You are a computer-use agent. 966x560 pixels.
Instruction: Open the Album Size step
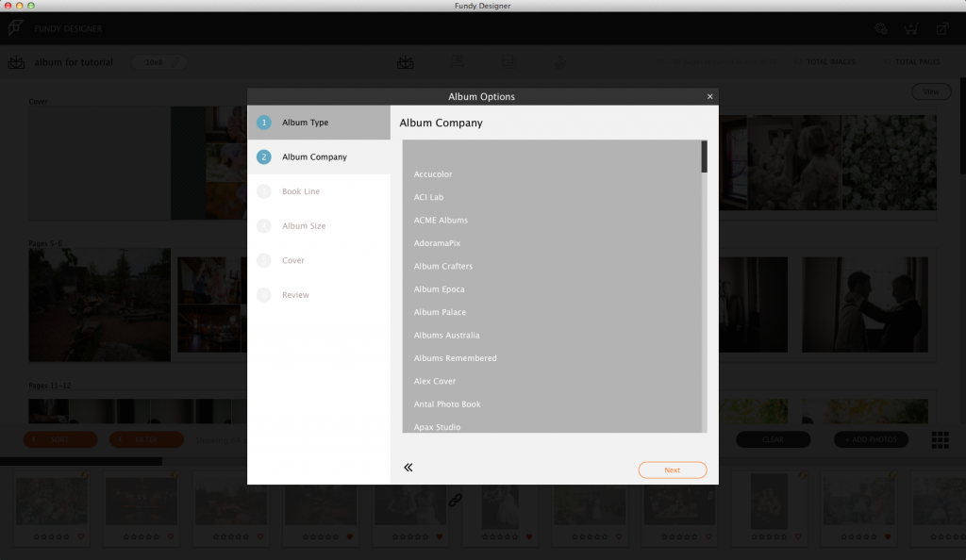point(319,226)
